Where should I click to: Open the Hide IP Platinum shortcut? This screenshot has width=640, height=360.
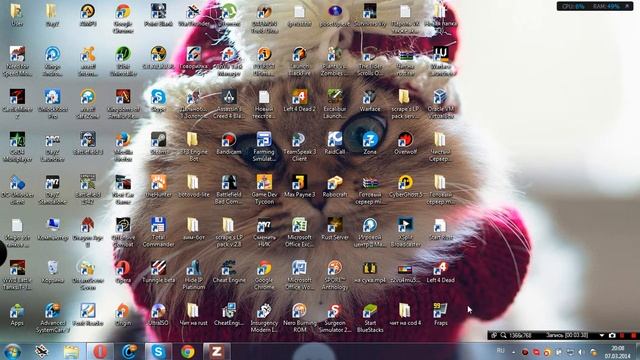pos(193,275)
